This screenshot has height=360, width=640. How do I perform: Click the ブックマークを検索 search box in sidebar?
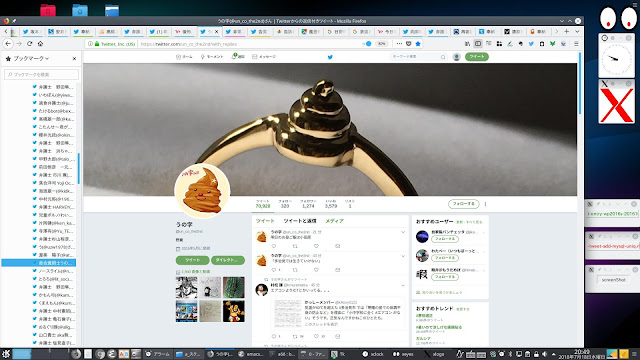(41, 74)
